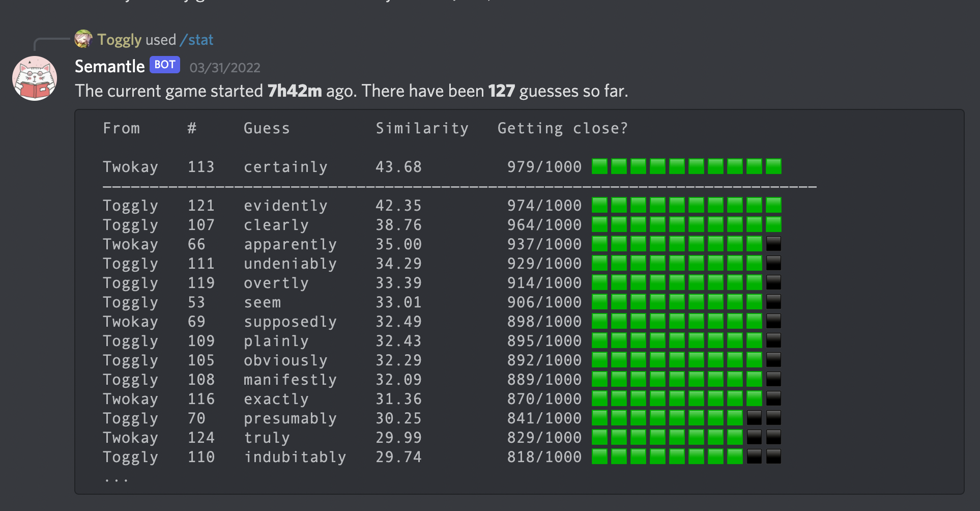Click the guess word 'obviously'
The image size is (980, 511).
coord(285,360)
